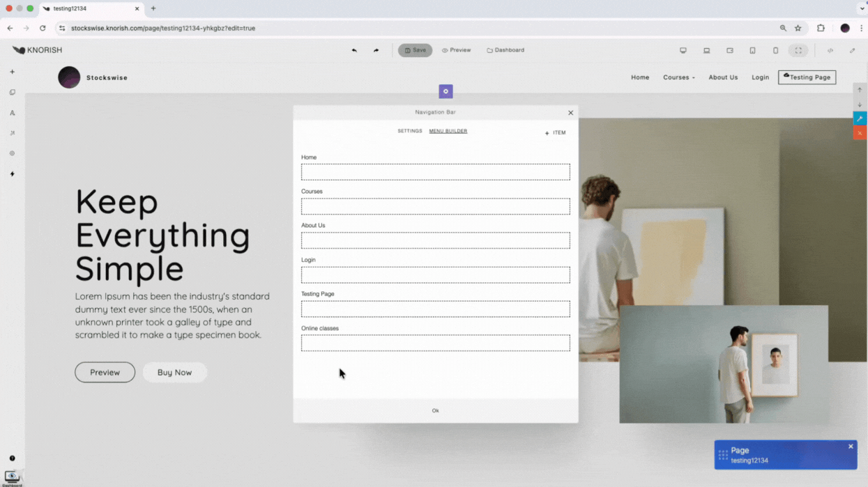Select the mobile phone view icon
This screenshot has height=487, width=868.
775,50
